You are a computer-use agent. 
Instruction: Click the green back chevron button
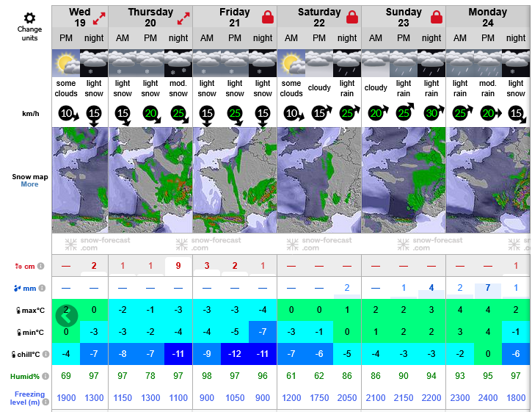67,316
